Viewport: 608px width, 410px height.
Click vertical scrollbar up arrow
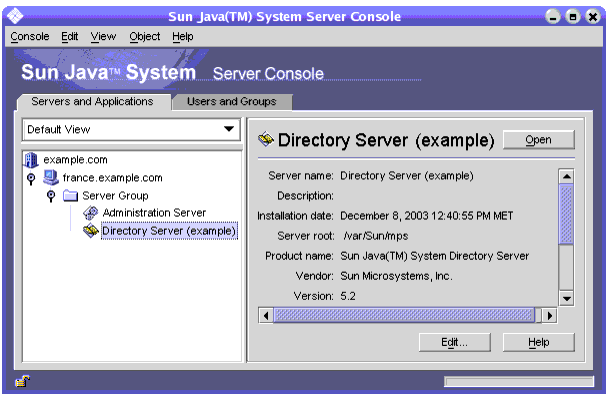(567, 176)
